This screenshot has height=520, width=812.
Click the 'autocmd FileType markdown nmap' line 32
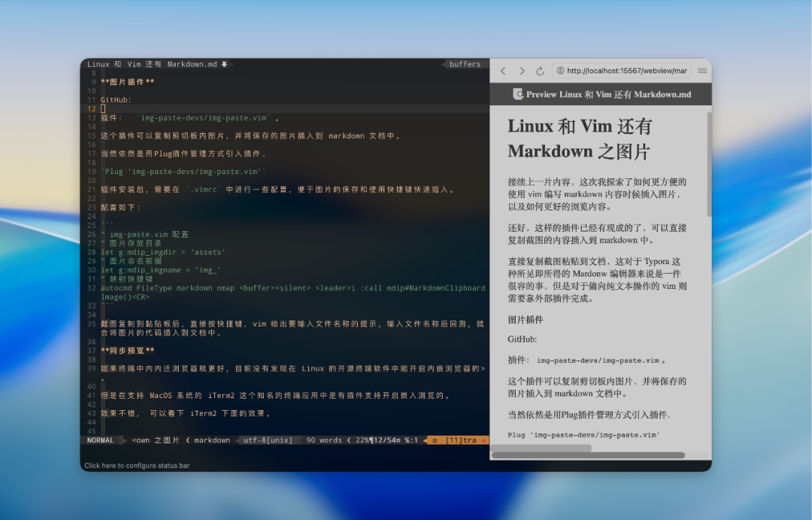(x=292, y=293)
